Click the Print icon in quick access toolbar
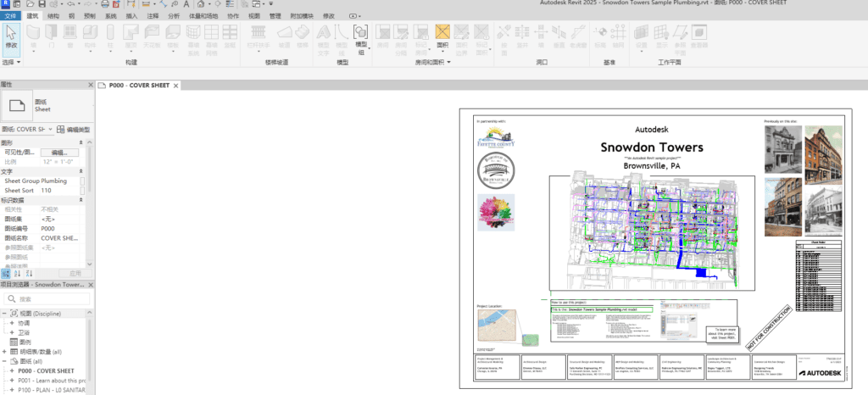This screenshot has width=868, height=395. 105,4
